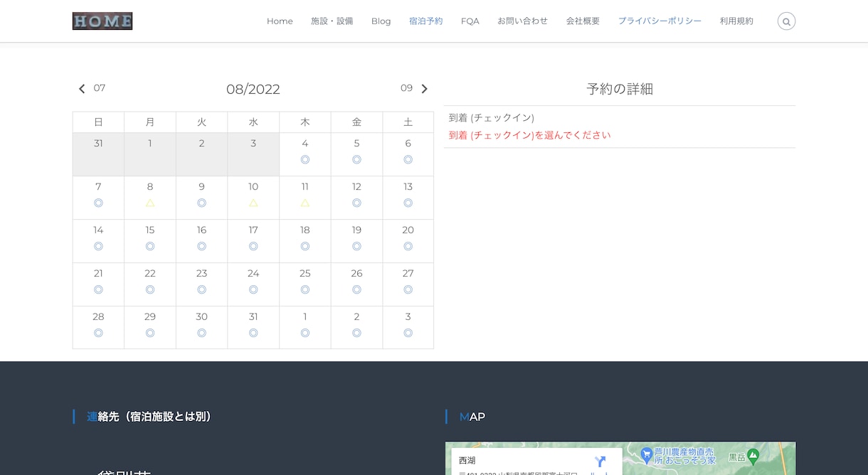Select August 4 availability circle
Image resolution: width=868 pixels, height=475 pixels.
click(x=305, y=160)
